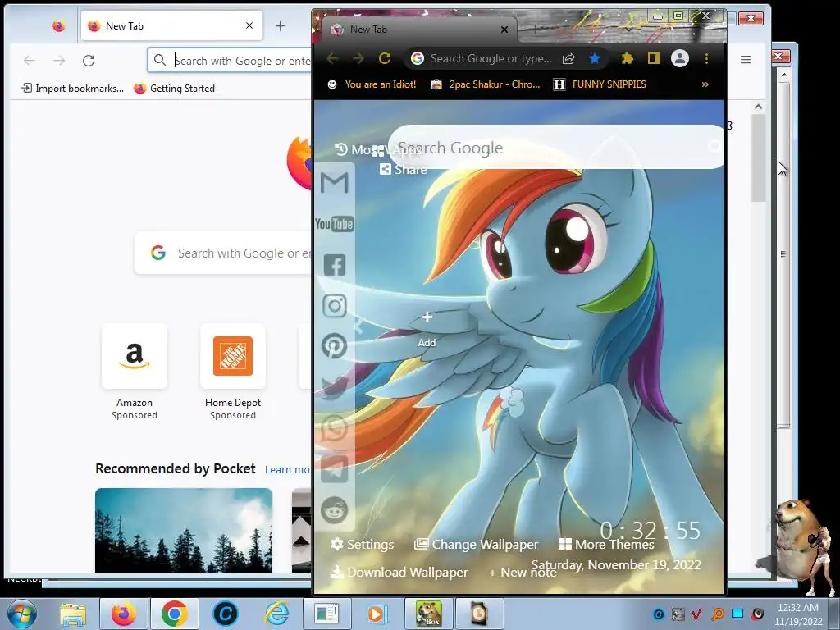Share this page from Chrome address bar
The image size is (840, 630).
point(568,58)
